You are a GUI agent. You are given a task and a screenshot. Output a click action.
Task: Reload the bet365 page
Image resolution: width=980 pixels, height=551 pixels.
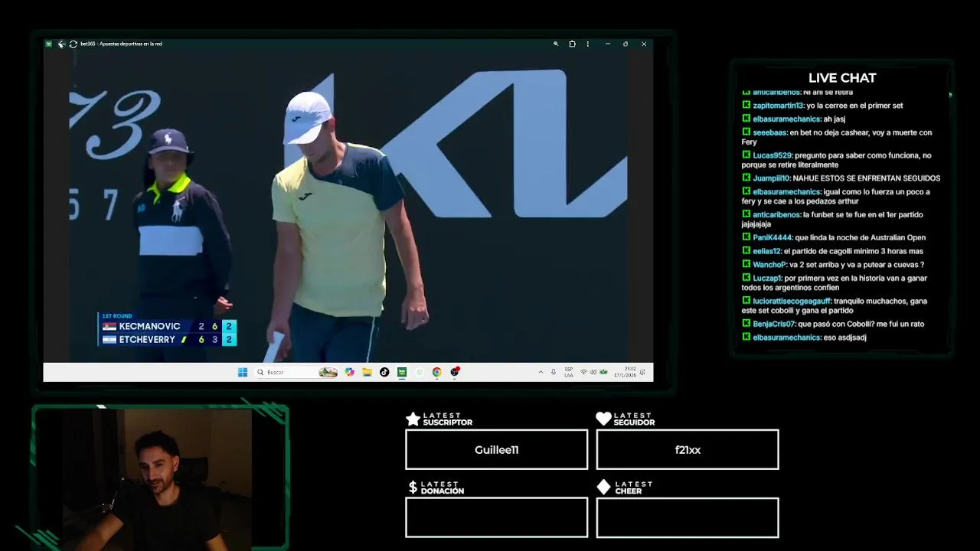[x=73, y=44]
